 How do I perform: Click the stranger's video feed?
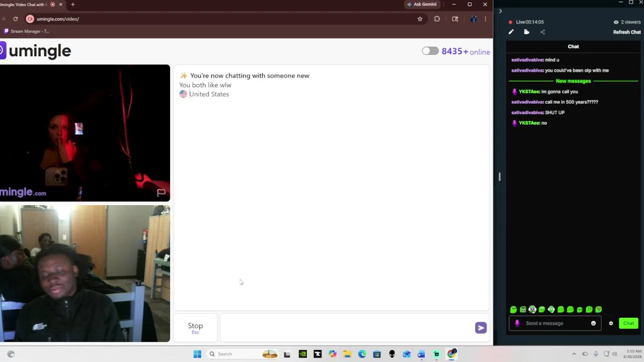[x=85, y=133]
